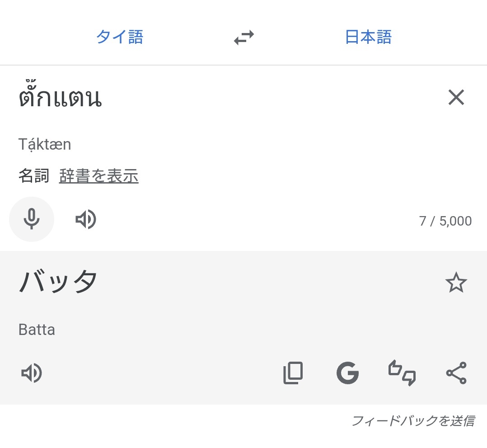Open the 日本語 target language selector
This screenshot has width=487, height=448.
click(x=368, y=37)
